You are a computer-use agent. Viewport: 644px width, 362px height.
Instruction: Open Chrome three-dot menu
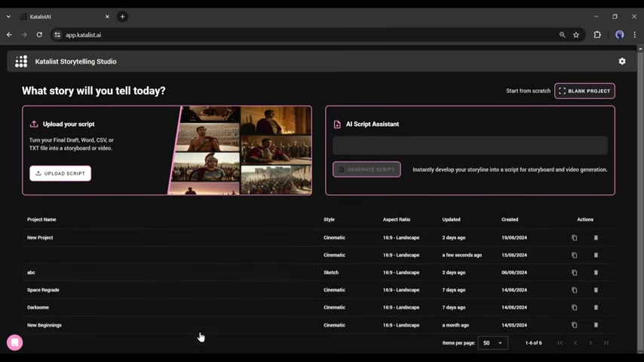[x=634, y=35]
